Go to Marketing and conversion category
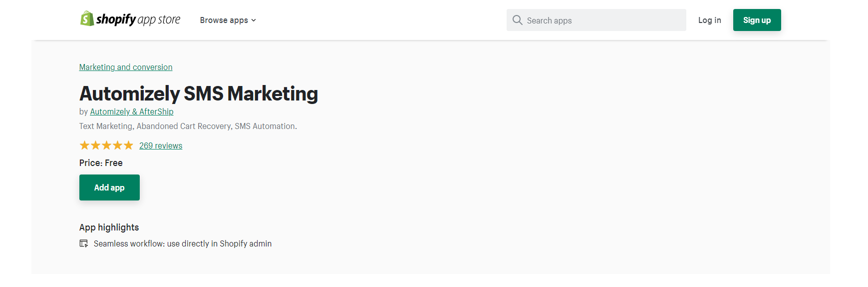This screenshot has height=287, width=868. point(126,67)
